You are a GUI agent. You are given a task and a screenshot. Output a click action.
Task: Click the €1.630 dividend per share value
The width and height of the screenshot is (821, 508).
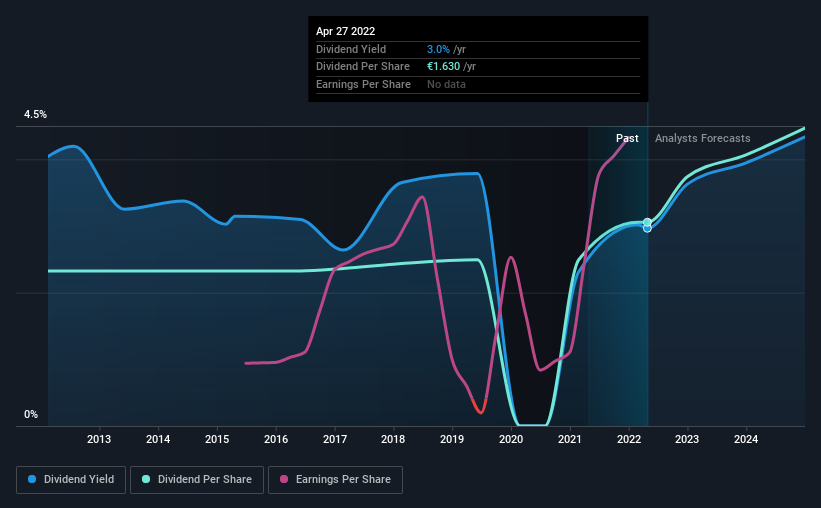click(x=443, y=67)
